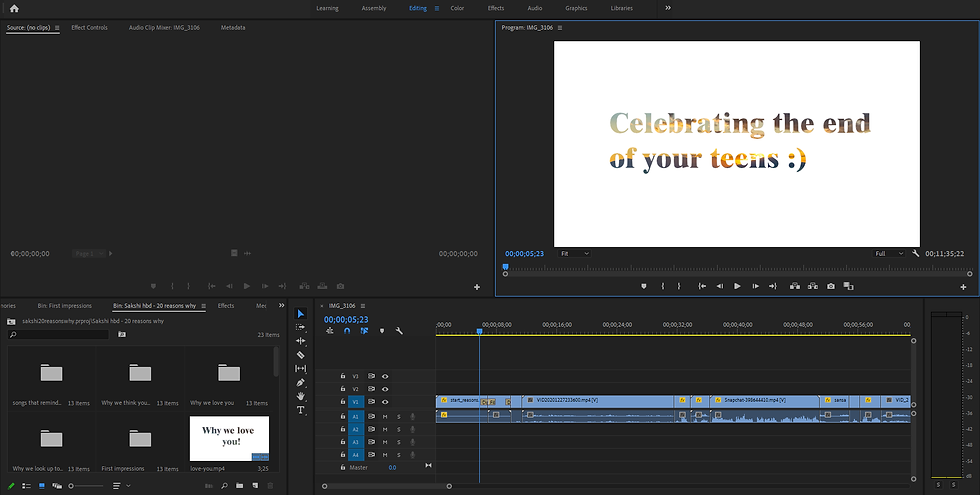Image resolution: width=980 pixels, height=495 pixels.
Task: Switch to Effects workspace
Action: 496,8
